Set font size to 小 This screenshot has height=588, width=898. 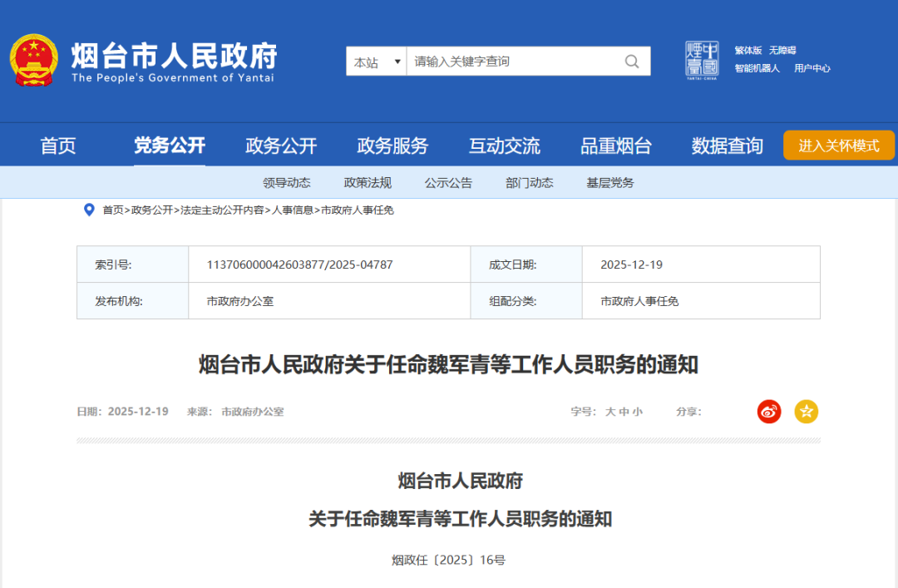[637, 412]
